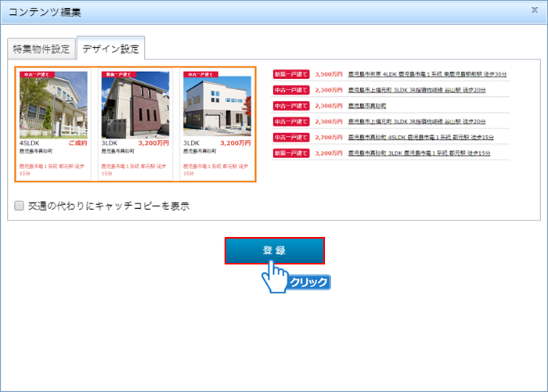Click 新築一戸建て badge on middle card photo
This screenshot has height=392, width=548.
(119, 74)
